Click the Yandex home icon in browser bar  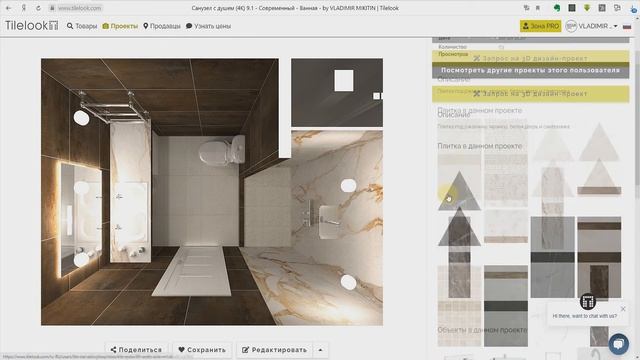tap(23, 8)
